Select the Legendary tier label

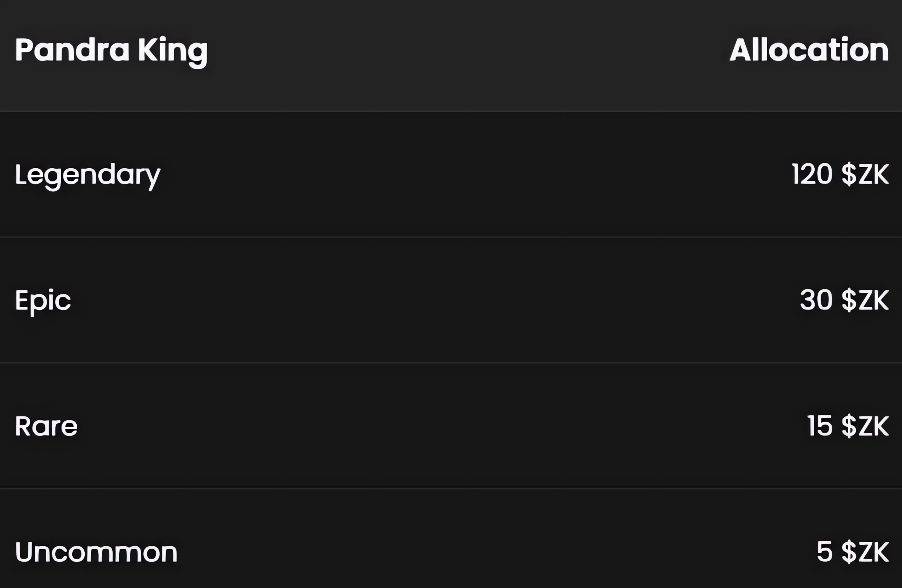point(88,175)
